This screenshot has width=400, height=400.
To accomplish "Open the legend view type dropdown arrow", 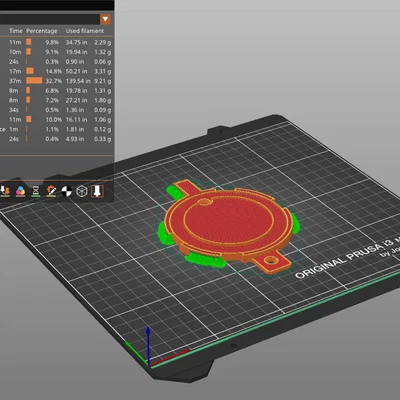I will (x=106, y=19).
